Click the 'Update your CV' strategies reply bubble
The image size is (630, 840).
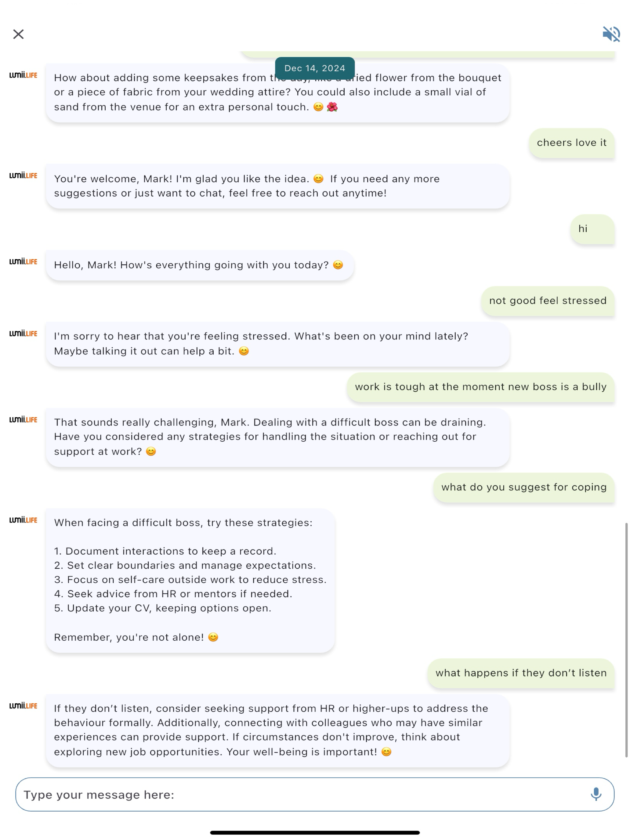point(190,580)
